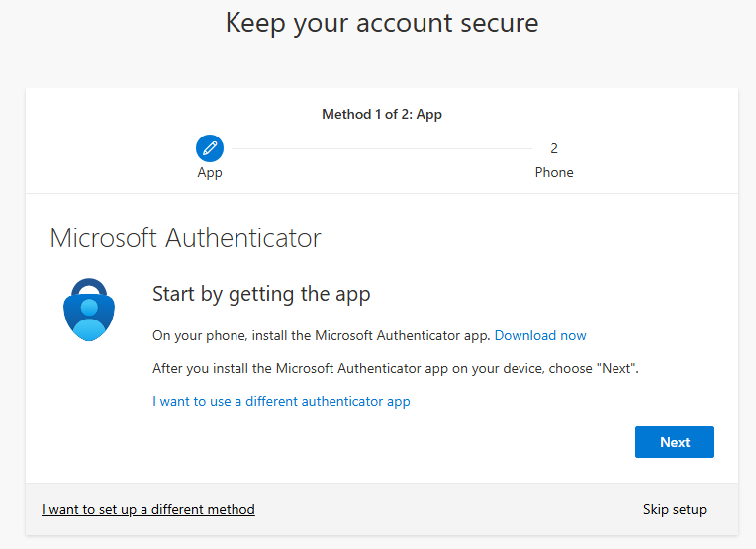Click "I want to set up a different method"
Screen dimensions: 756x549
tap(148, 509)
